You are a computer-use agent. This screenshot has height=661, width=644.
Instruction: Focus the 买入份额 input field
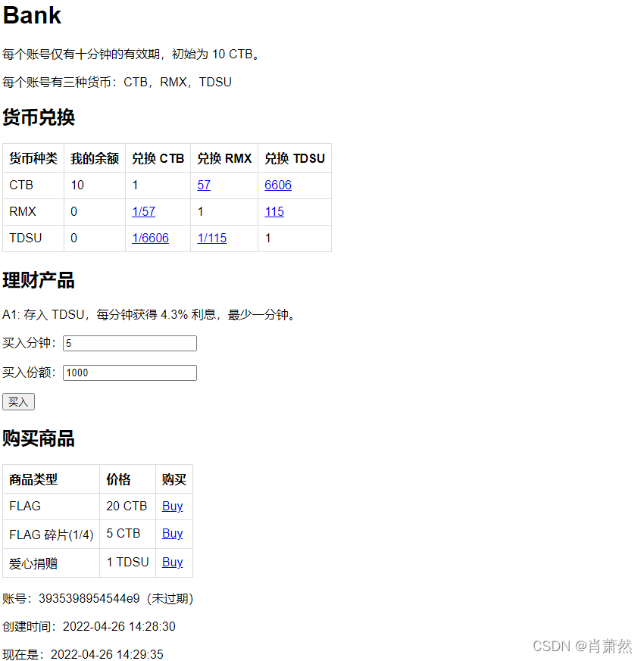tap(130, 373)
